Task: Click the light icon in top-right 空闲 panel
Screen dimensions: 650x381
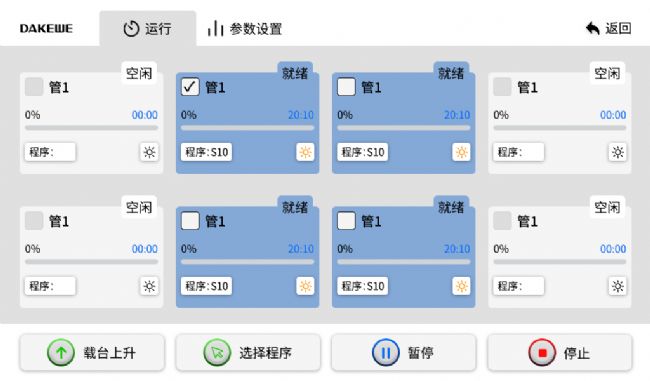Action: pyautogui.click(x=617, y=152)
